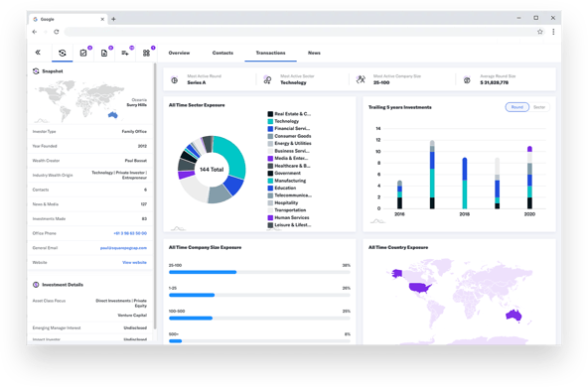Open the add-to-list icon tab
This screenshot has width=588, height=387.
(x=125, y=53)
